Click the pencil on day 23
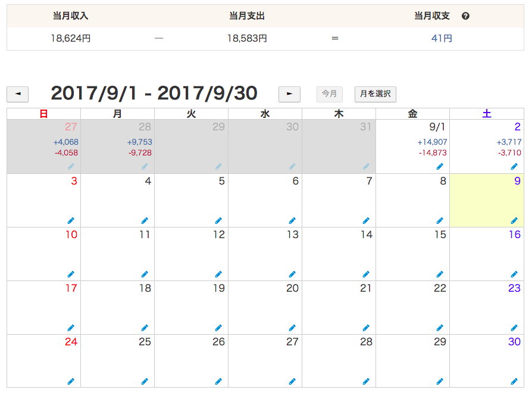532x396 pixels. 514,328
